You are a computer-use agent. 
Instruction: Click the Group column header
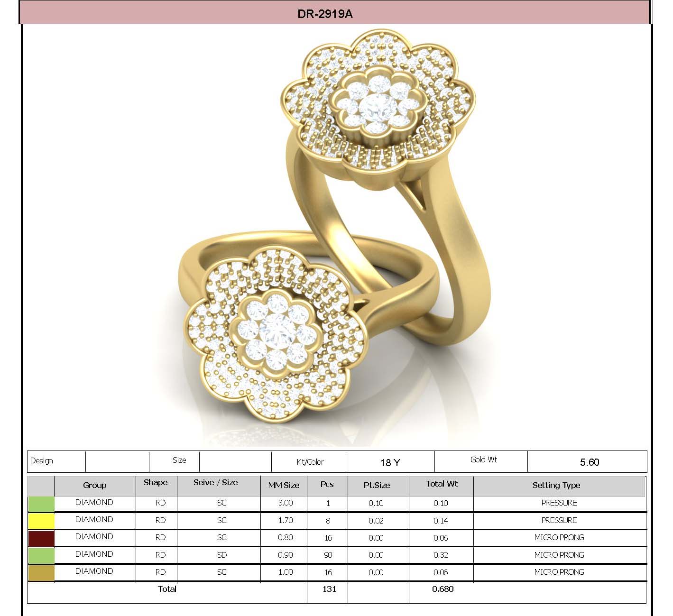(x=95, y=485)
